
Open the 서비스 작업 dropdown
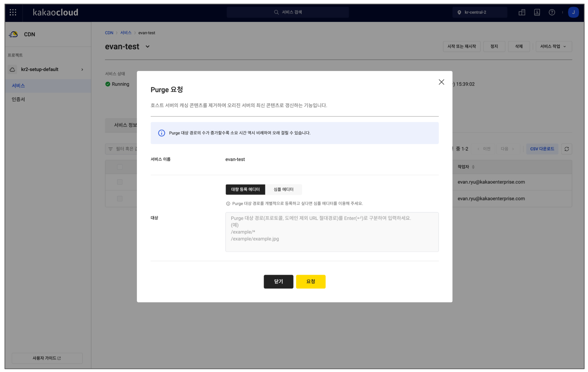coord(554,46)
